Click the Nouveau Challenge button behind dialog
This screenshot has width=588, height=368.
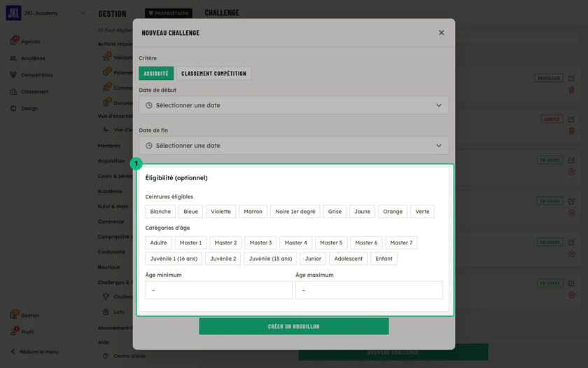pyautogui.click(x=393, y=352)
